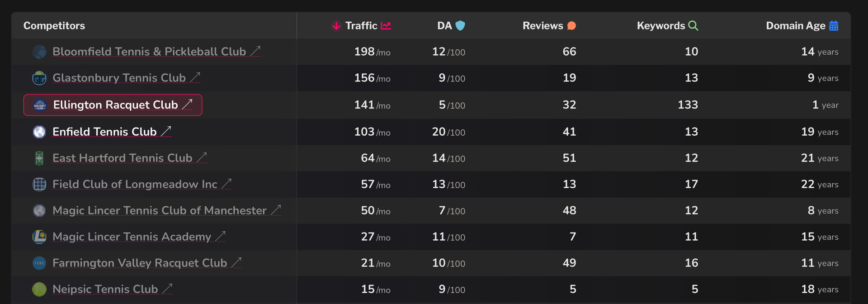
Task: Click the Farmington Valley Racquet Club logo
Action: tap(39, 263)
